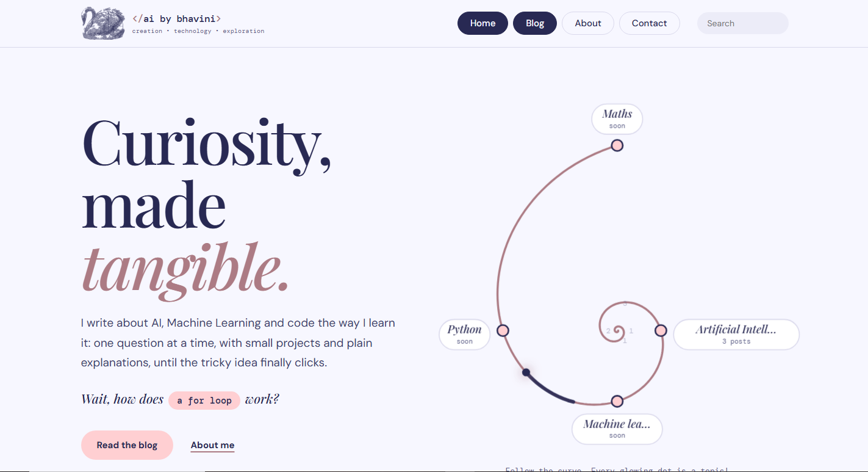Click the Machine learning topic dot

[x=617, y=401]
